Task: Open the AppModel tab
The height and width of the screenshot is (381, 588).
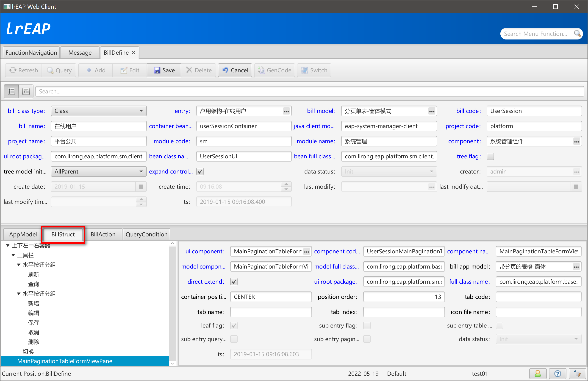Action: [x=23, y=234]
